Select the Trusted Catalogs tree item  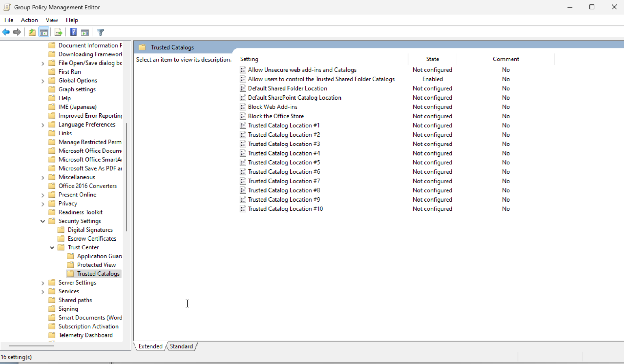(98, 274)
